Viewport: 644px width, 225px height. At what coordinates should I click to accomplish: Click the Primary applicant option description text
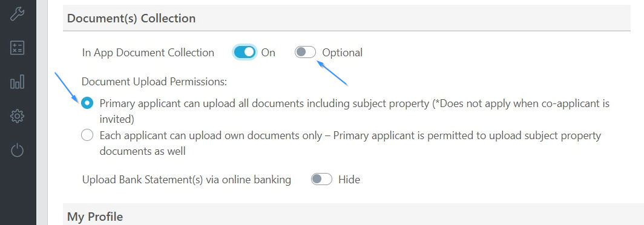point(355,111)
